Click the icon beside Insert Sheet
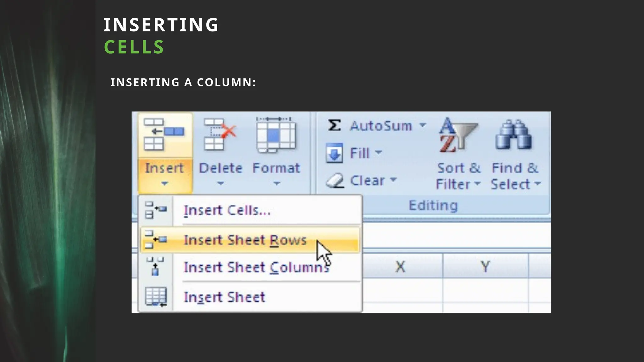 (156, 297)
